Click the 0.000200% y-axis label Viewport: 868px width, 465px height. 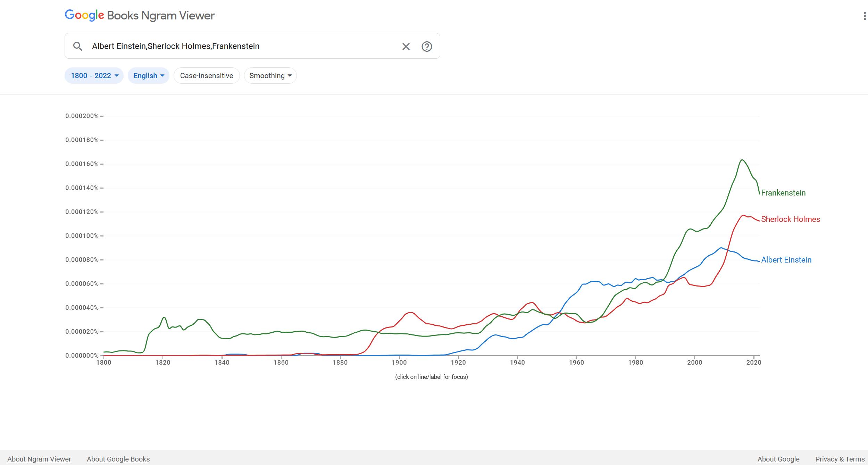click(x=82, y=116)
